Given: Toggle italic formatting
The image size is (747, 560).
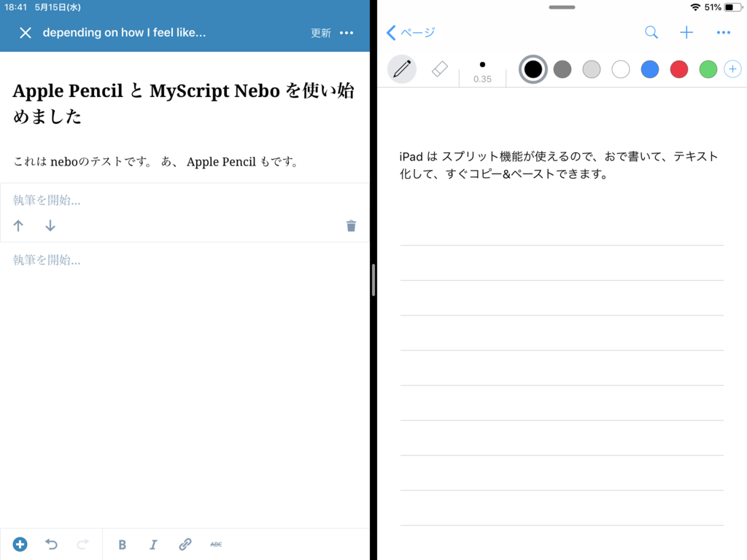Looking at the screenshot, I should (153, 545).
